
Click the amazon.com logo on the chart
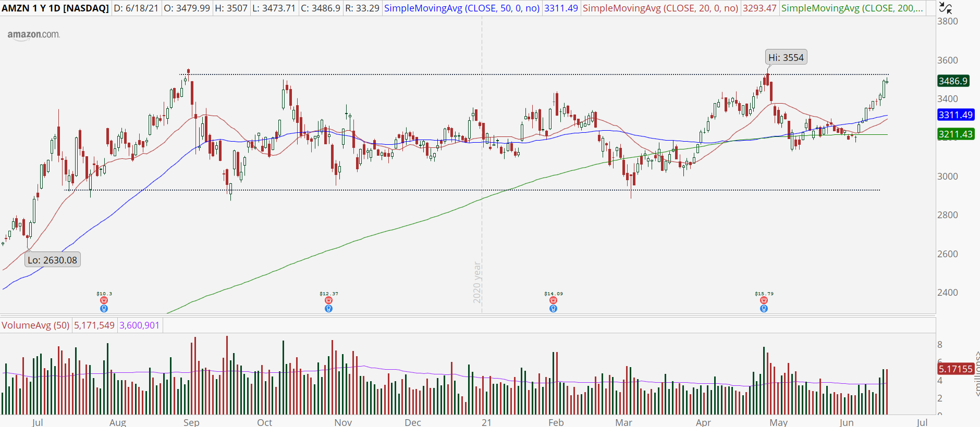pyautogui.click(x=33, y=35)
